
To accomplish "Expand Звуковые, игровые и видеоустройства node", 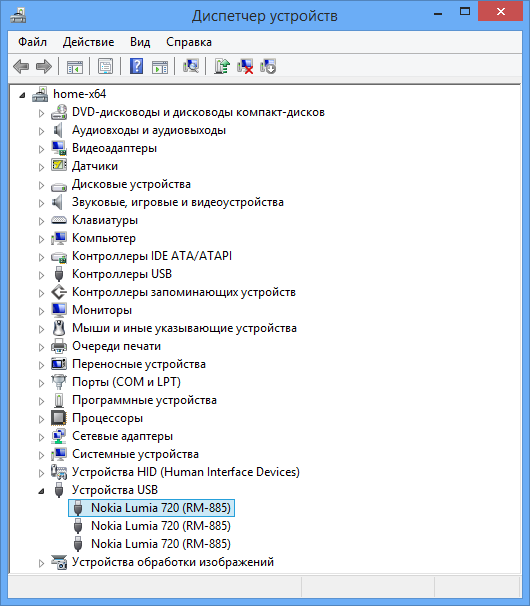I will pos(41,203).
